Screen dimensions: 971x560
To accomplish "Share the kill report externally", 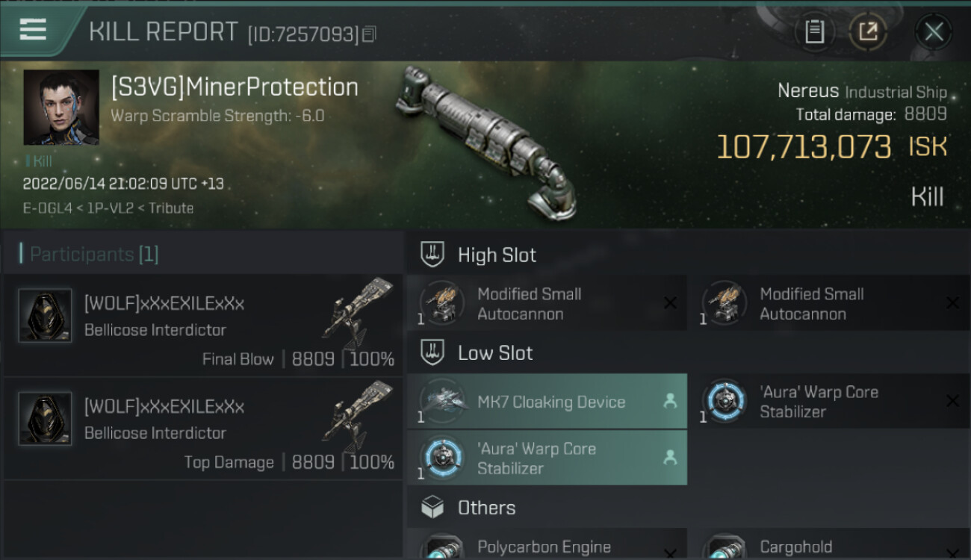I will 867,31.
